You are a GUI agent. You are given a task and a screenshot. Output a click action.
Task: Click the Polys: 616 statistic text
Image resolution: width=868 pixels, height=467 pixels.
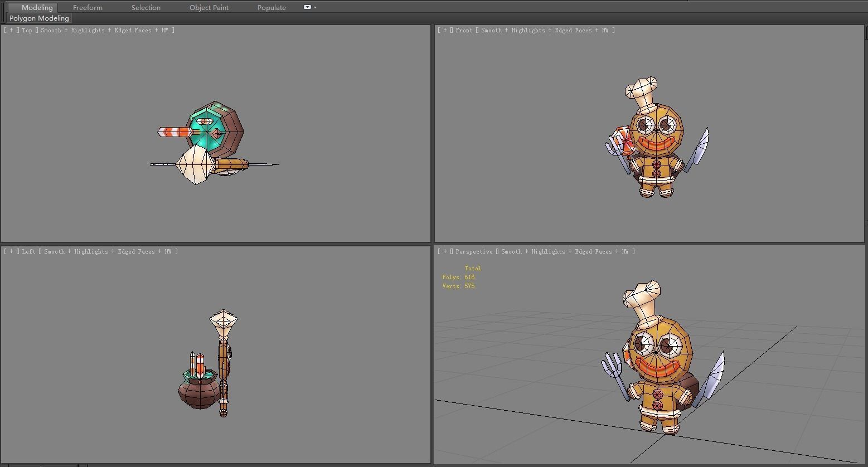point(458,277)
